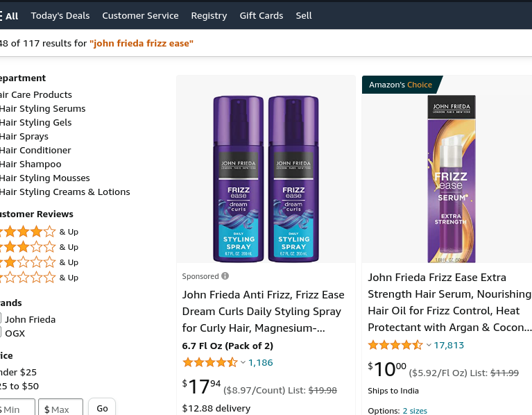Open Today's Deals in navigation bar
Screen dimensions: 532x415
[60, 15]
